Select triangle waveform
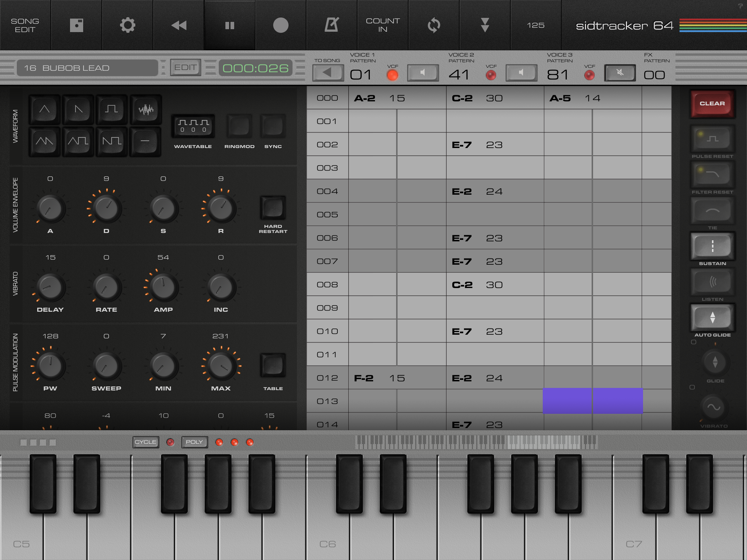747x560 pixels. coord(44,109)
